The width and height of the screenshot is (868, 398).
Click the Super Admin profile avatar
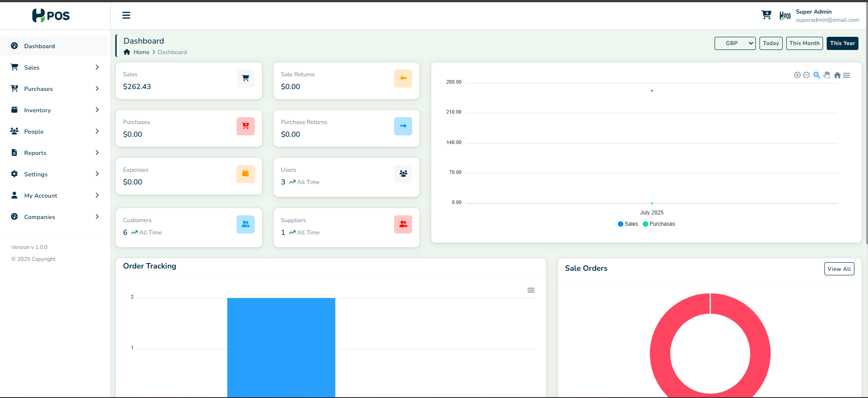785,16
